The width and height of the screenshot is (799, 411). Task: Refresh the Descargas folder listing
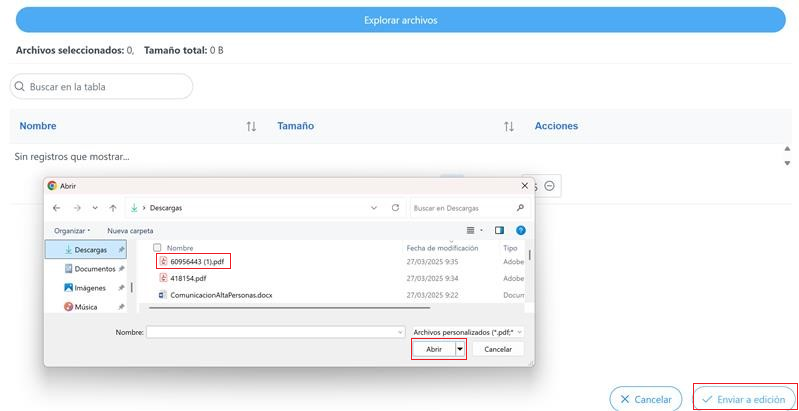tap(395, 208)
